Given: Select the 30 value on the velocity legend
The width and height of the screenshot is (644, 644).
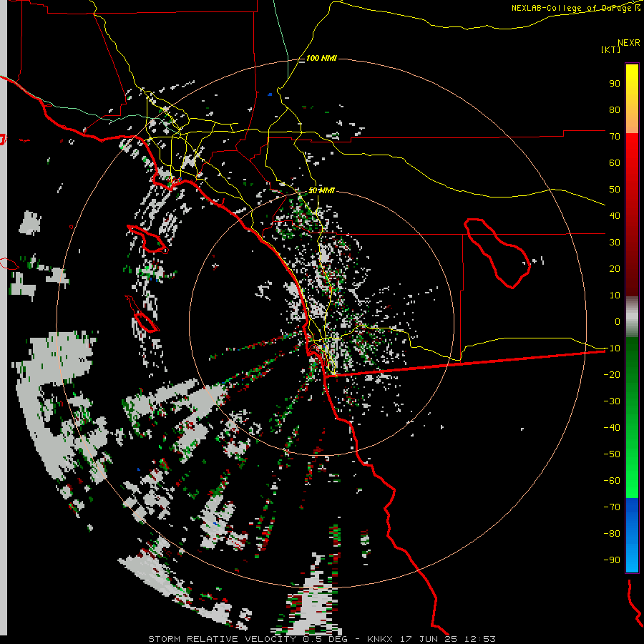Looking at the screenshot, I should (x=615, y=243).
